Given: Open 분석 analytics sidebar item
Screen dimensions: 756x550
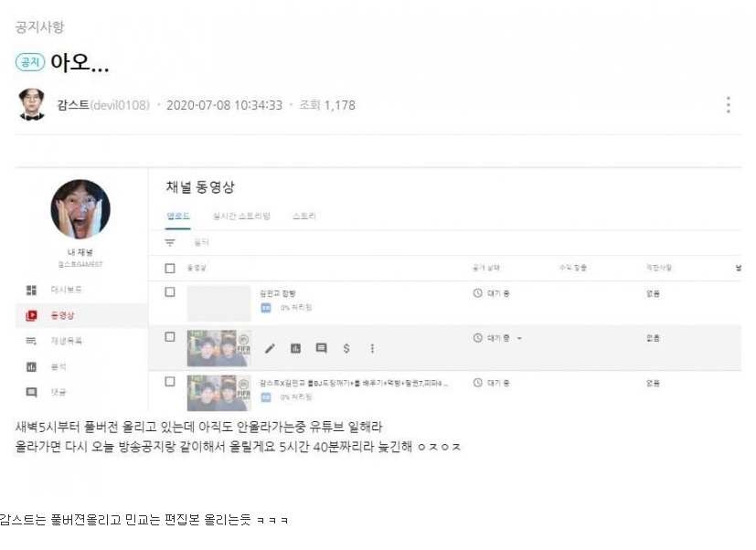Looking at the screenshot, I should click(58, 367).
